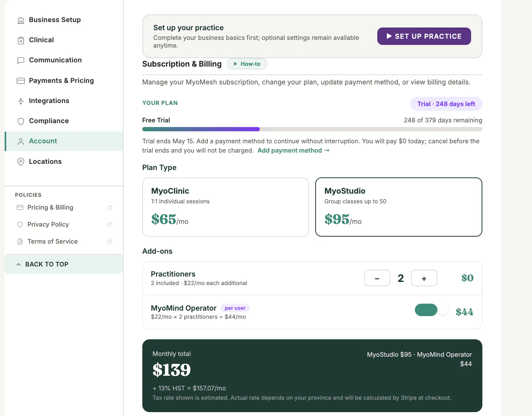Click the Business Setup building icon
Viewport: 532px width, 416px height.
point(21,20)
